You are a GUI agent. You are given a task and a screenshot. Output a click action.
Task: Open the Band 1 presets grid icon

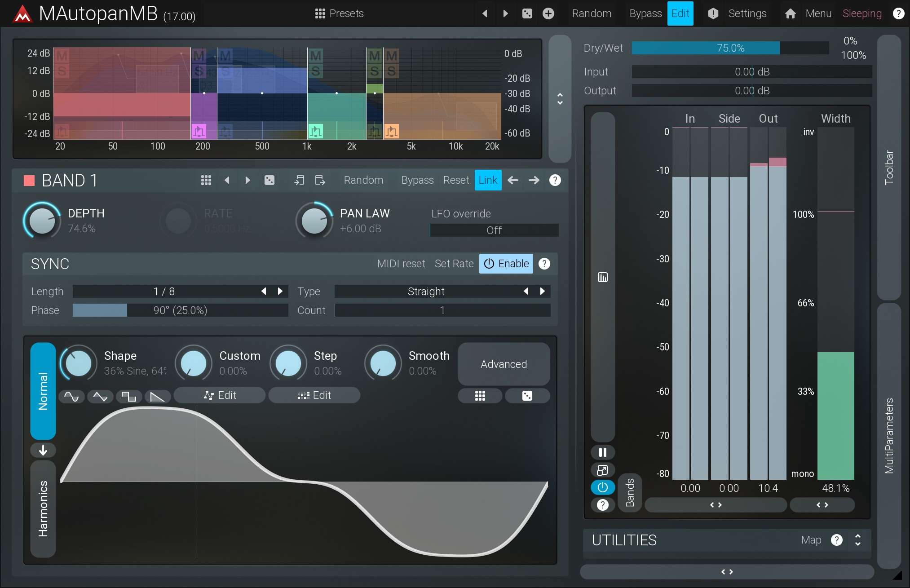pos(206,180)
